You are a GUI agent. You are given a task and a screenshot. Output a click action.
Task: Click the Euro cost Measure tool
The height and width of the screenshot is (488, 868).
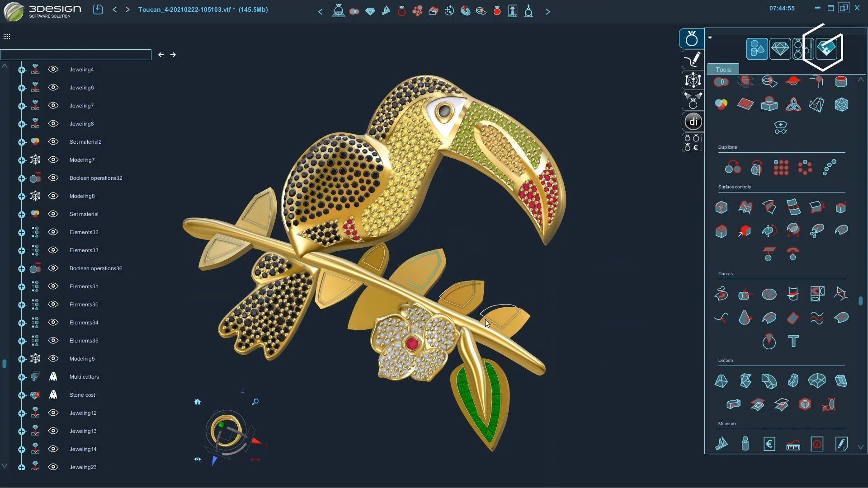click(769, 444)
